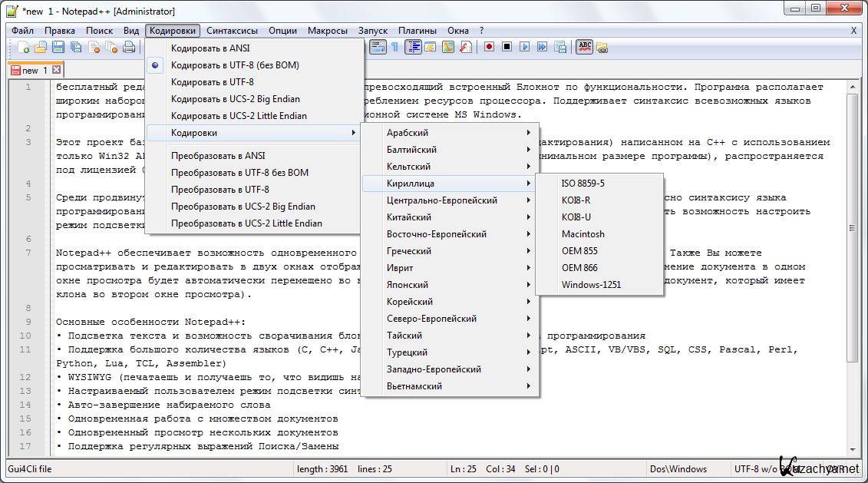The image size is (868, 483).
Task: Click the Play macro icon
Action: [525, 47]
